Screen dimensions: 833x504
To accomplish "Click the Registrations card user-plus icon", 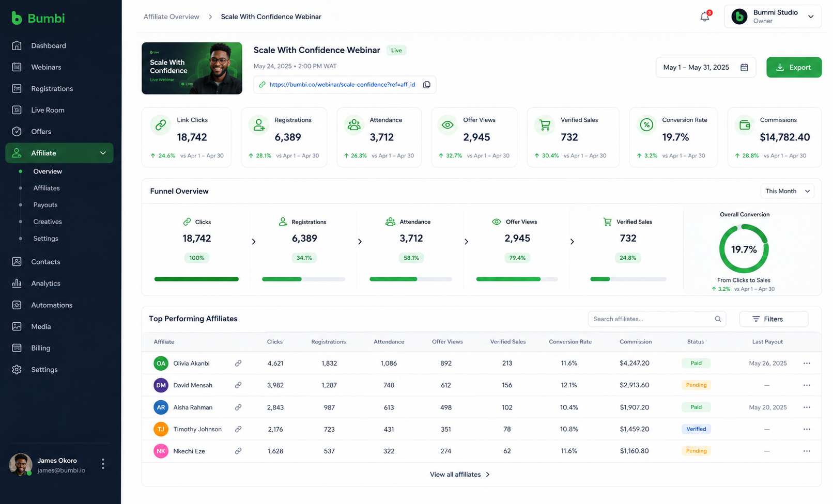I will coord(259,125).
